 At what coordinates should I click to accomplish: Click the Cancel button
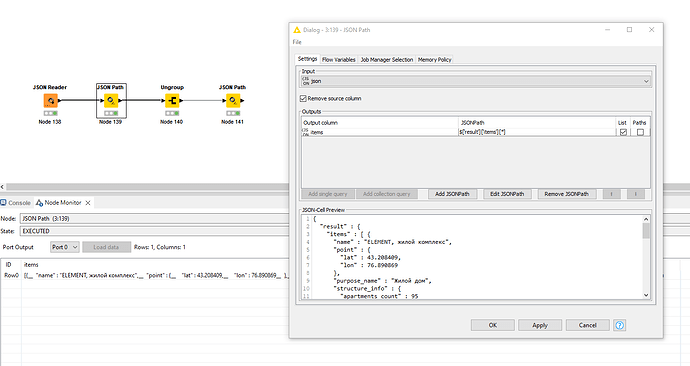[x=587, y=325]
